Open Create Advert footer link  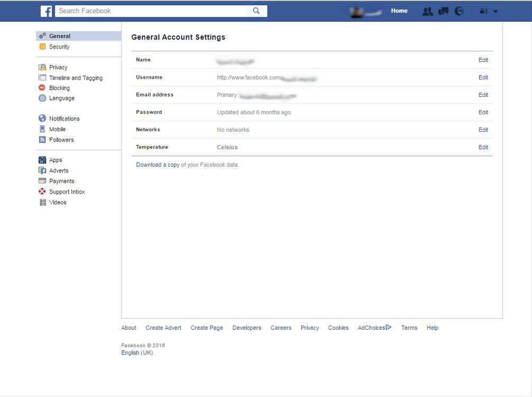click(x=163, y=328)
